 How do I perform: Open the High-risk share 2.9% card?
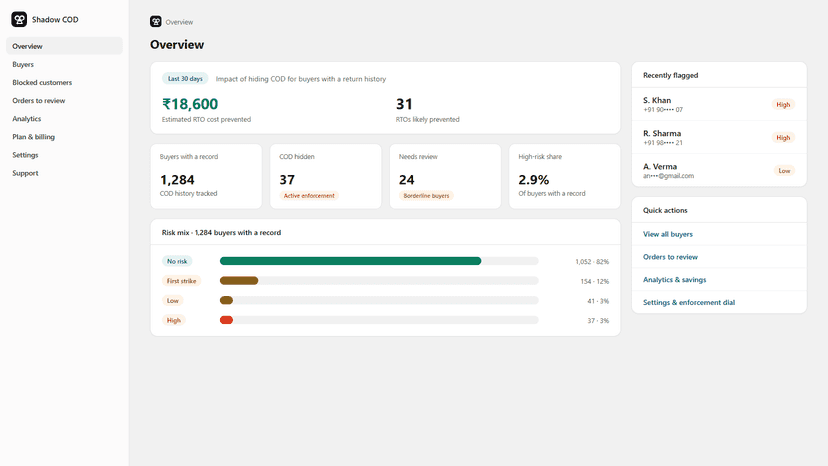[564, 176]
